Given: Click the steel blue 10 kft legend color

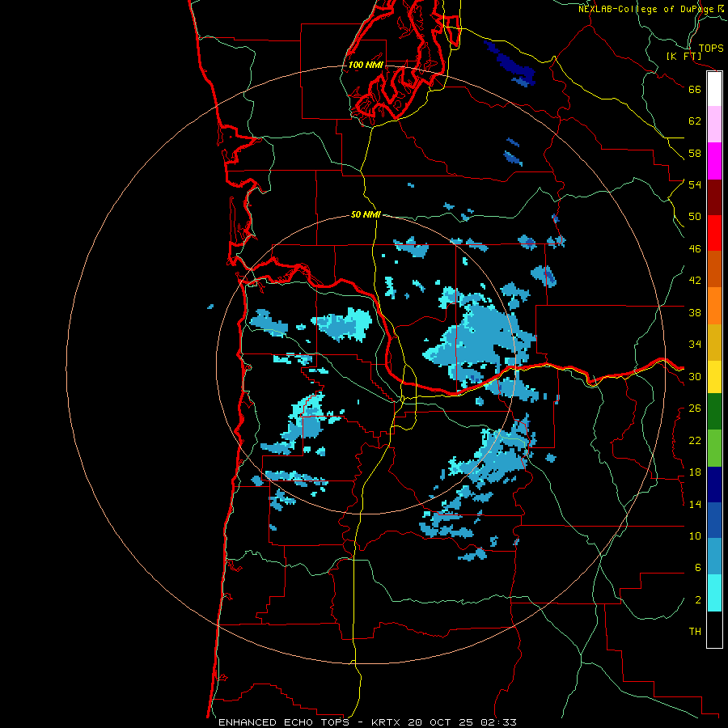Looking at the screenshot, I should (714, 557).
